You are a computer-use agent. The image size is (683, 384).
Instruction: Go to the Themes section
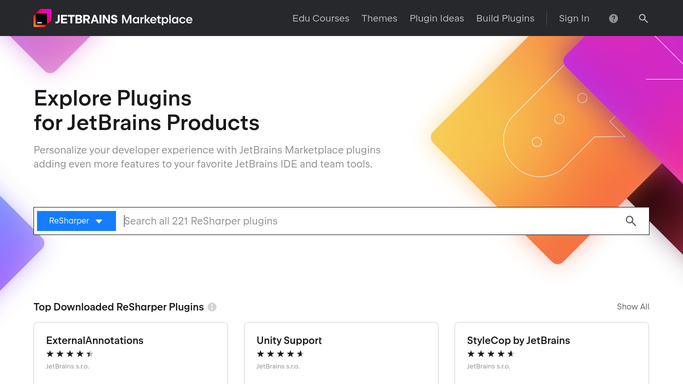tap(379, 19)
